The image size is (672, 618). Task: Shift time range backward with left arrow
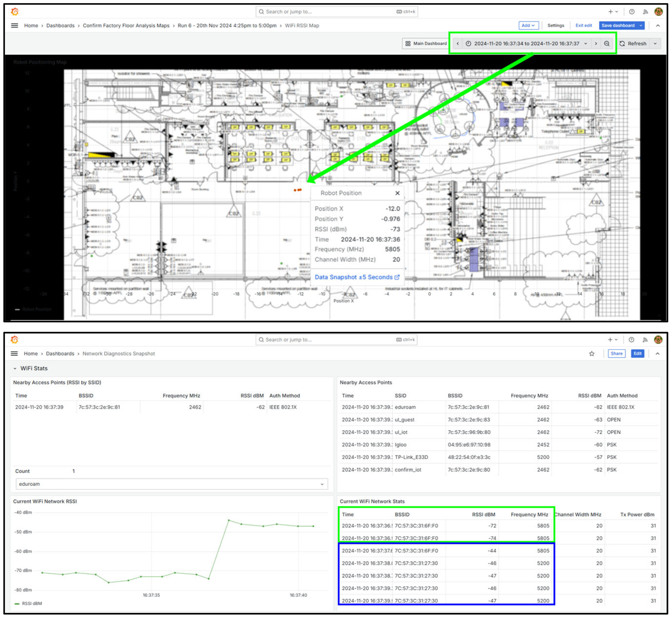pyautogui.click(x=458, y=44)
